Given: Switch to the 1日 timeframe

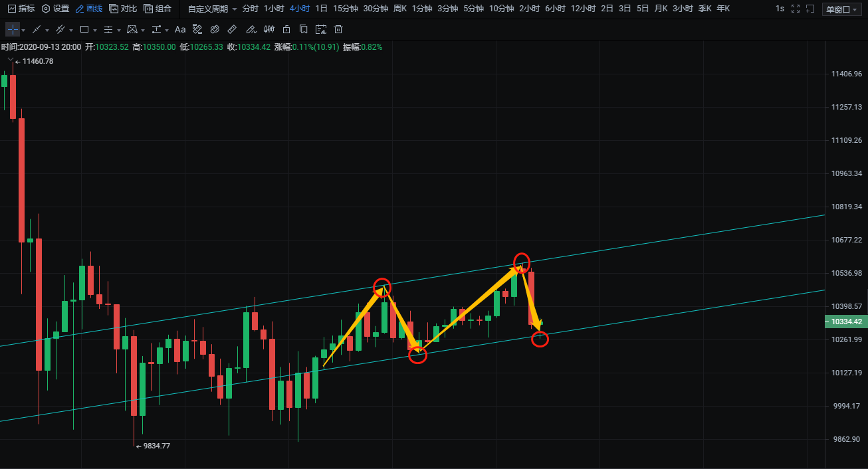Looking at the screenshot, I should pos(321,9).
